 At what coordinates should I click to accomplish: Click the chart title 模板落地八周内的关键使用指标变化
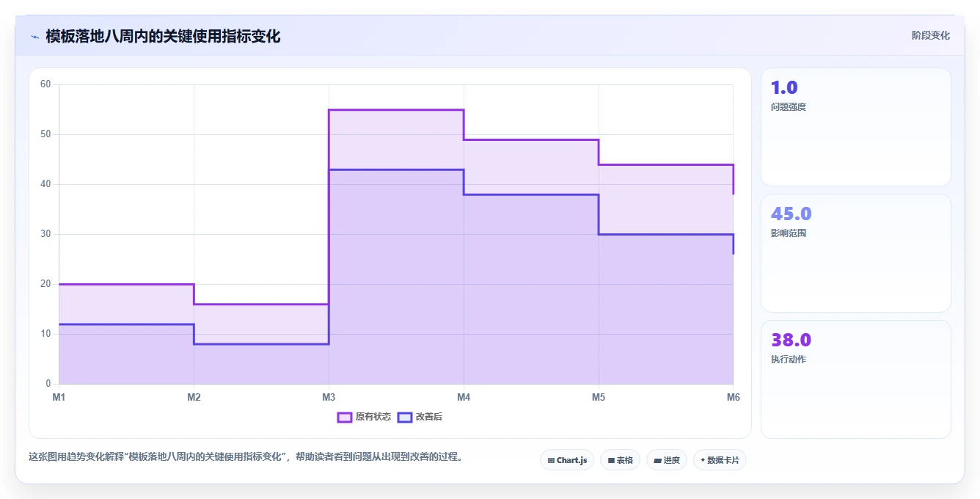pyautogui.click(x=163, y=36)
